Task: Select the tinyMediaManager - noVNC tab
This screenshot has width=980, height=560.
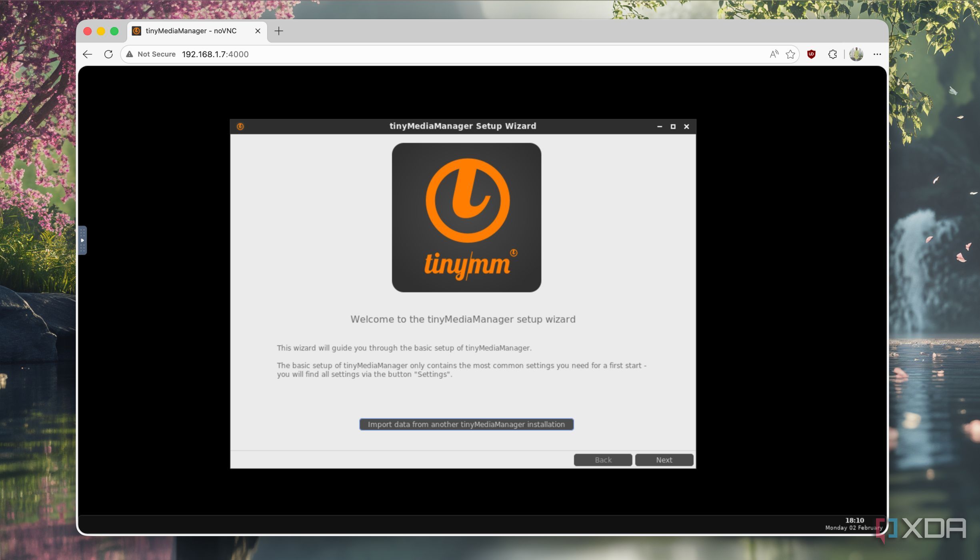Action: click(191, 31)
